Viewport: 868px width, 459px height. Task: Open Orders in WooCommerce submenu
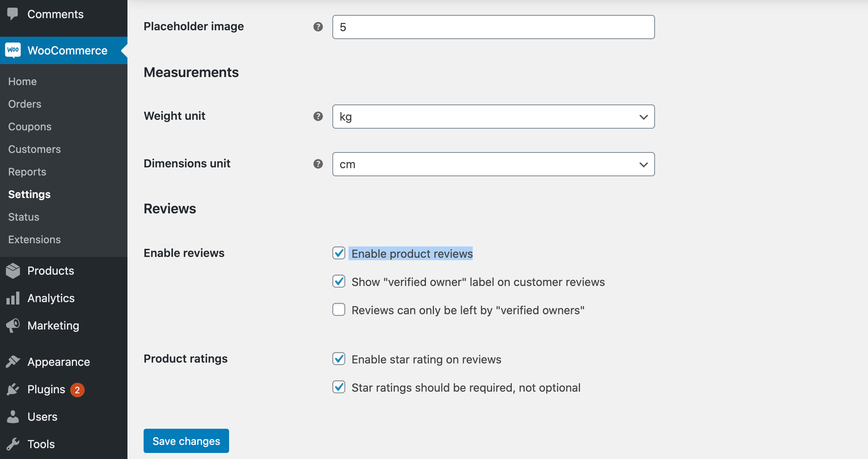point(25,104)
